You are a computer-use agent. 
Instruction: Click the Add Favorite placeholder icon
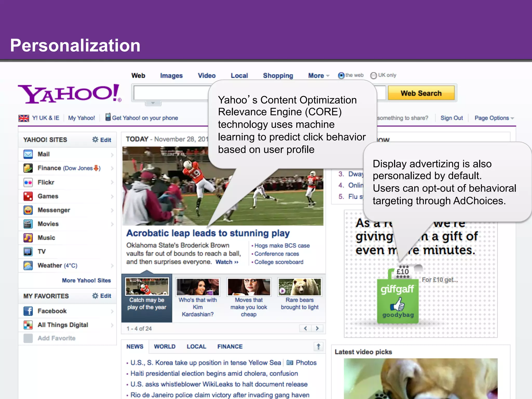[x=28, y=338]
